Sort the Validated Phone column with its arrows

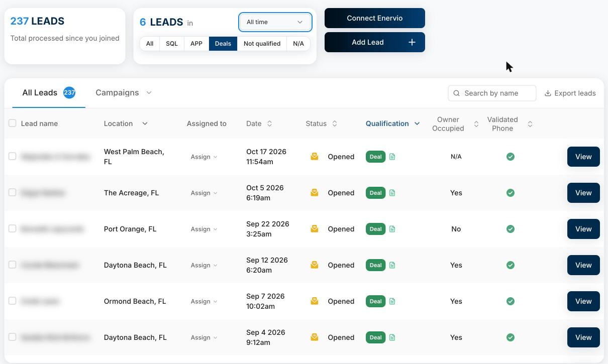tap(530, 124)
